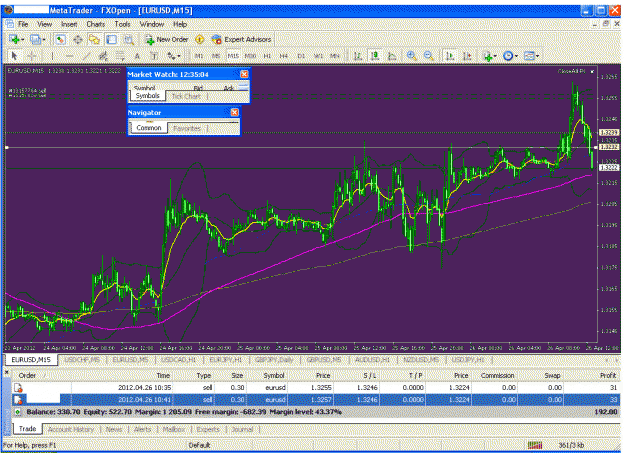The width and height of the screenshot is (625, 453).
Task: Click the New Order button
Action: pos(167,39)
